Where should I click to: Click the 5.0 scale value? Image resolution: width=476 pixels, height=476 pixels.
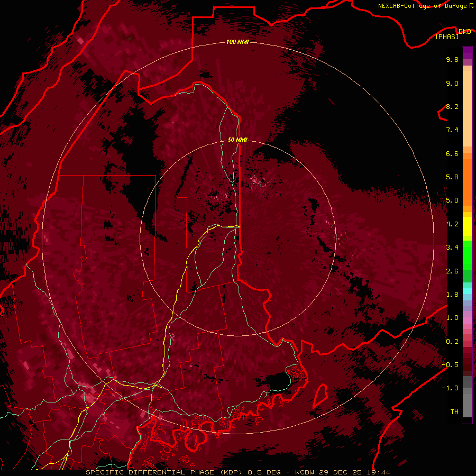[x=452, y=200]
